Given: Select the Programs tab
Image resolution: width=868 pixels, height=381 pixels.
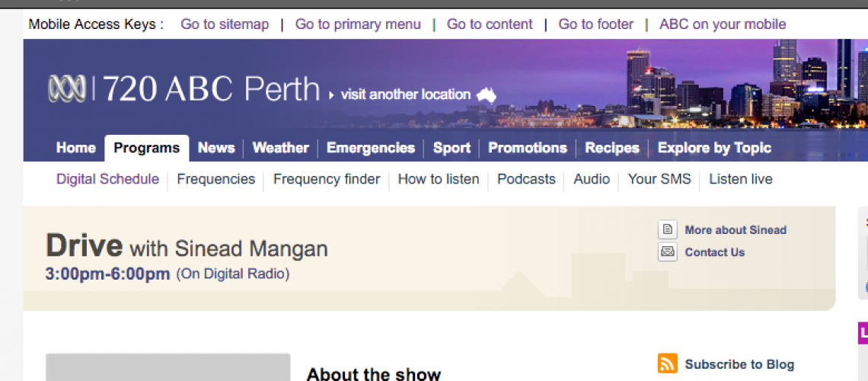Looking at the screenshot, I should tap(147, 148).
